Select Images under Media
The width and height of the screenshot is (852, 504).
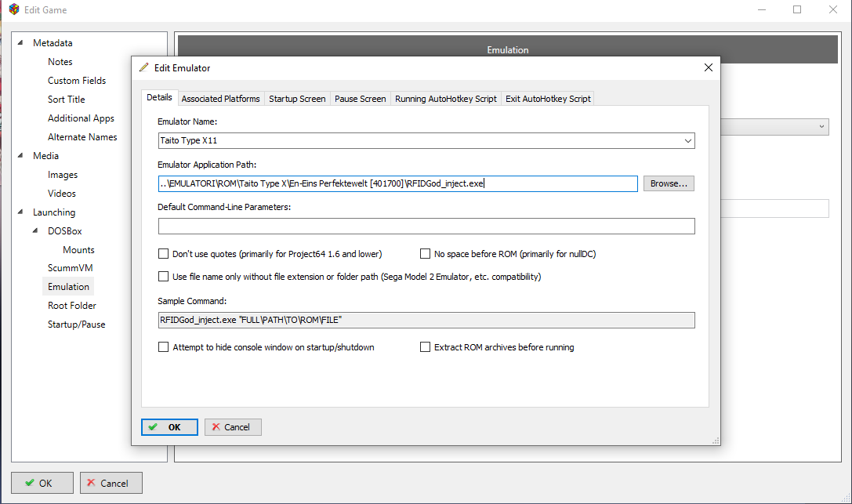click(63, 175)
